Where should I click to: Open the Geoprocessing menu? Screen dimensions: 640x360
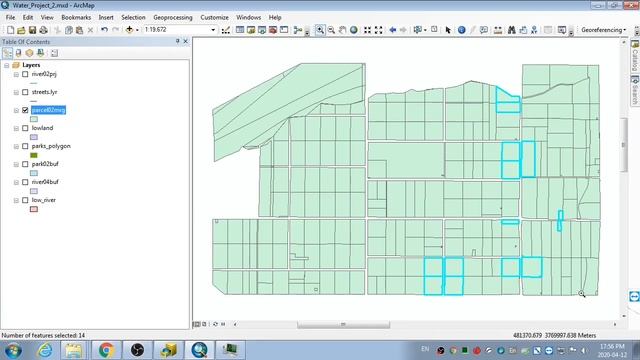[173, 18]
